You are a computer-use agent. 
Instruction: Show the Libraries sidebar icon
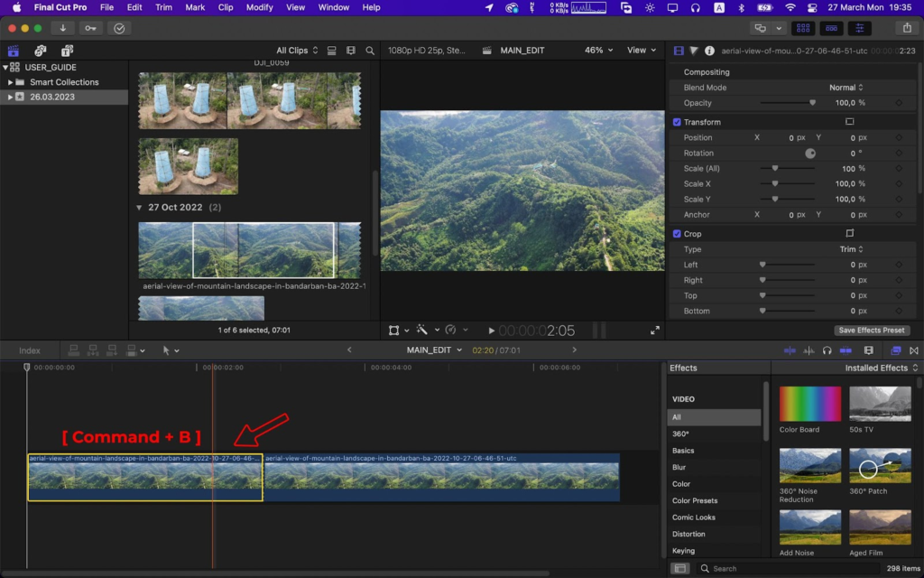[13, 51]
